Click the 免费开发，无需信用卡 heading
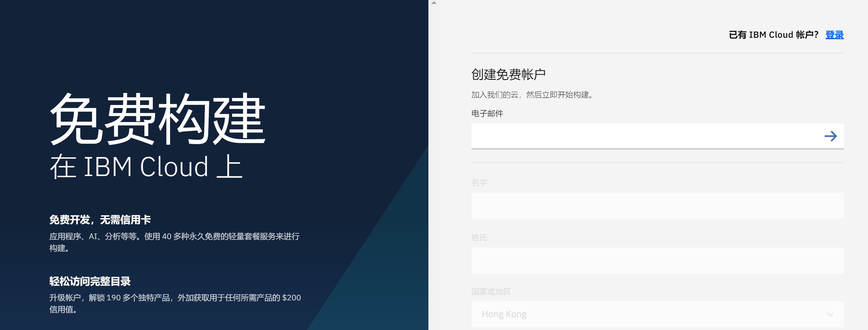868x330 pixels. click(x=100, y=220)
